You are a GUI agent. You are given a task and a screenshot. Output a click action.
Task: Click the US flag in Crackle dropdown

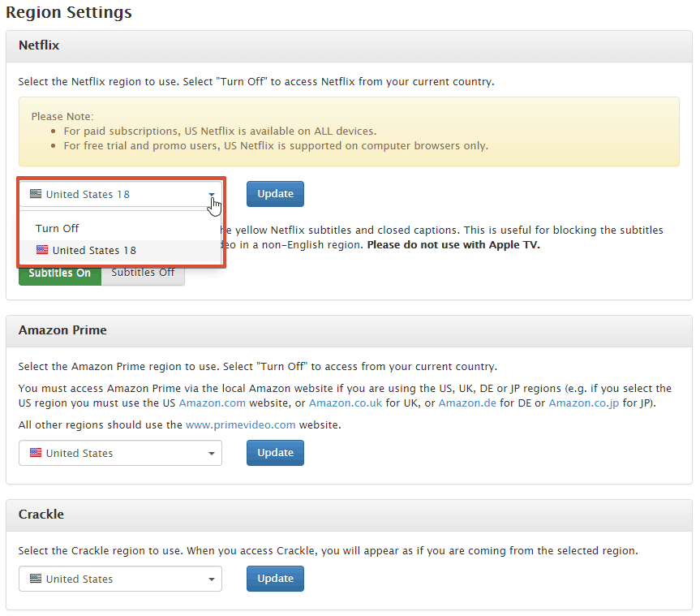click(36, 579)
